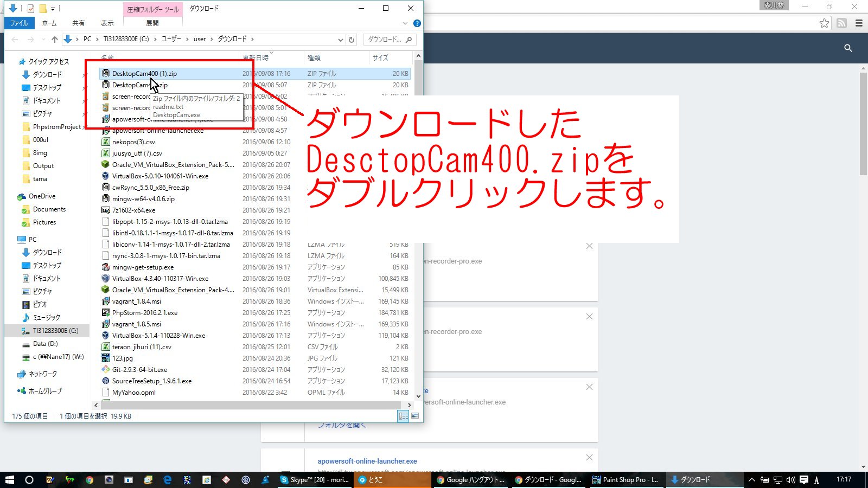Switch to the 表示 ribbon tab
Screen dimensions: 868x488
107,23
